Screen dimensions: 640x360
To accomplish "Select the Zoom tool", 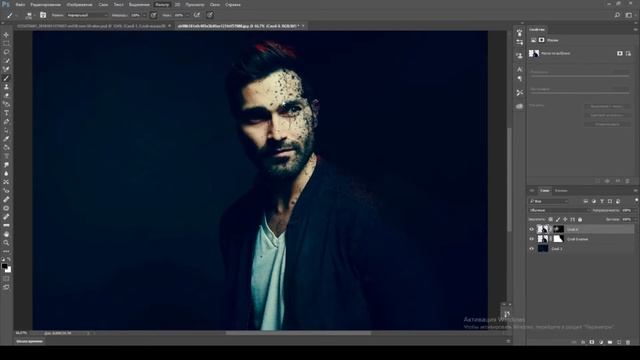I will pyautogui.click(x=6, y=242).
